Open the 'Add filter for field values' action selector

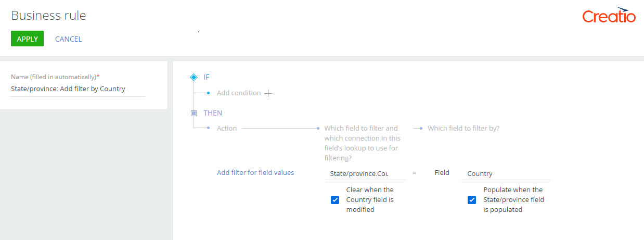[255, 172]
